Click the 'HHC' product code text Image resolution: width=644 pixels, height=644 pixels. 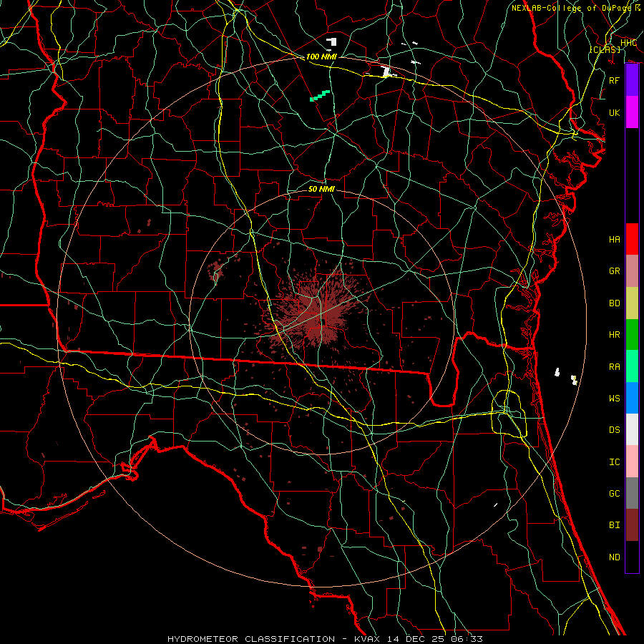point(628,43)
